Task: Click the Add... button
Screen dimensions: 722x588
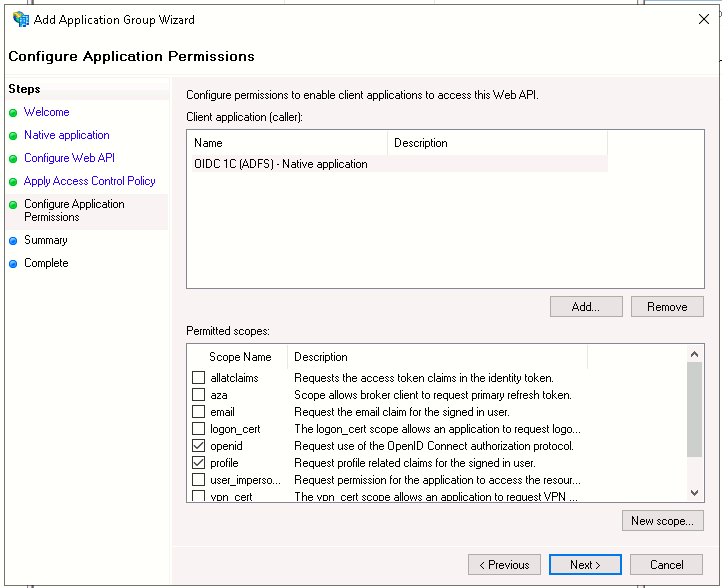Action: coord(585,307)
